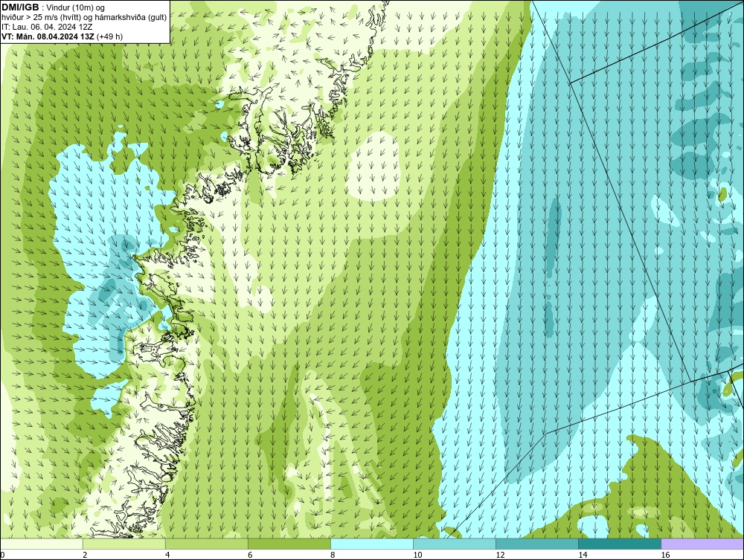This screenshot has width=744, height=560.
Task: Click the legend value '14'
Action: pos(583,555)
